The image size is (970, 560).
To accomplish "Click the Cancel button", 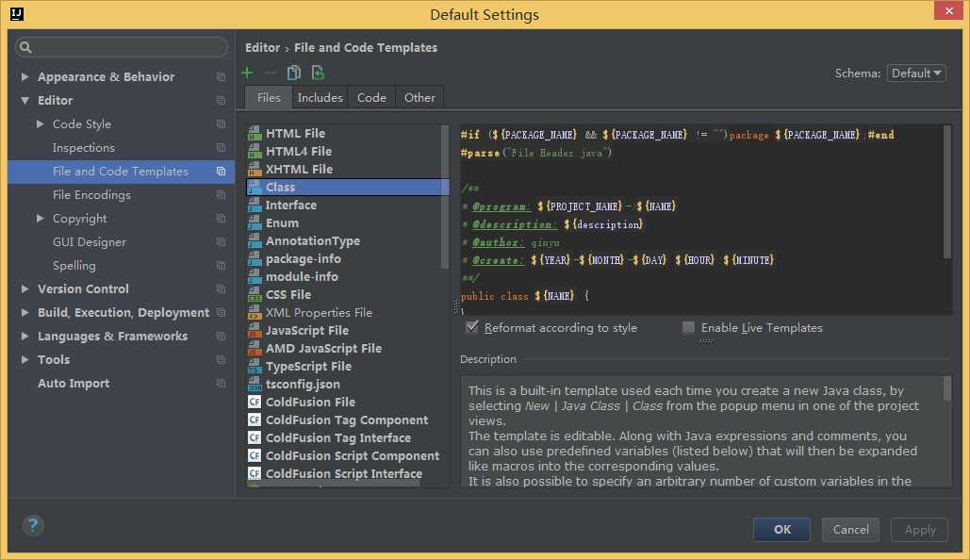I will coord(850,529).
